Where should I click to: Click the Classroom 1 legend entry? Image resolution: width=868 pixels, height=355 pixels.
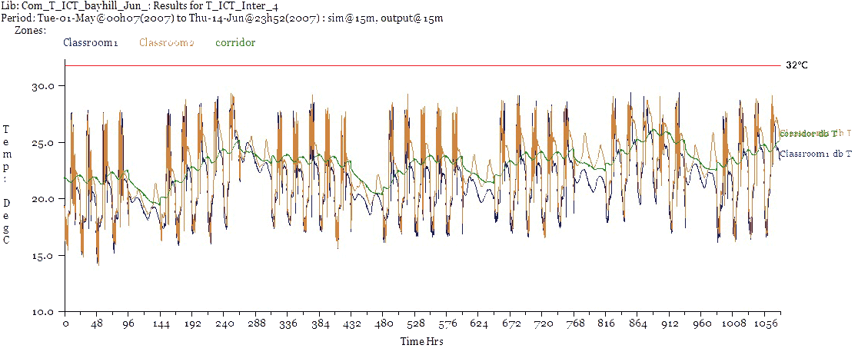coord(90,43)
